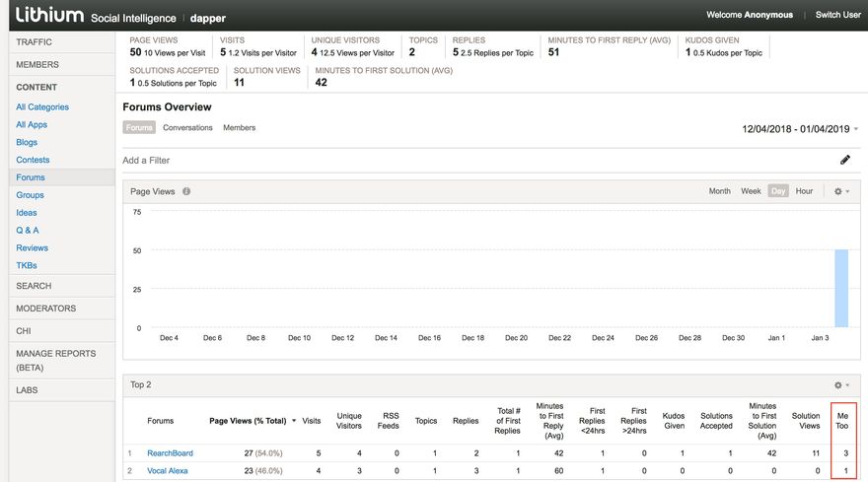The width and height of the screenshot is (868, 482).
Task: Click the Page Views info icon
Action: tap(186, 191)
